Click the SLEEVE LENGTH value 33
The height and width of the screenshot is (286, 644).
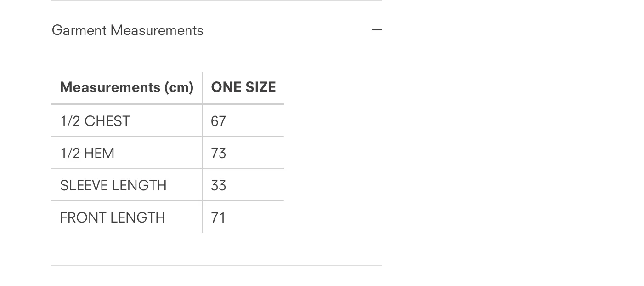click(218, 185)
